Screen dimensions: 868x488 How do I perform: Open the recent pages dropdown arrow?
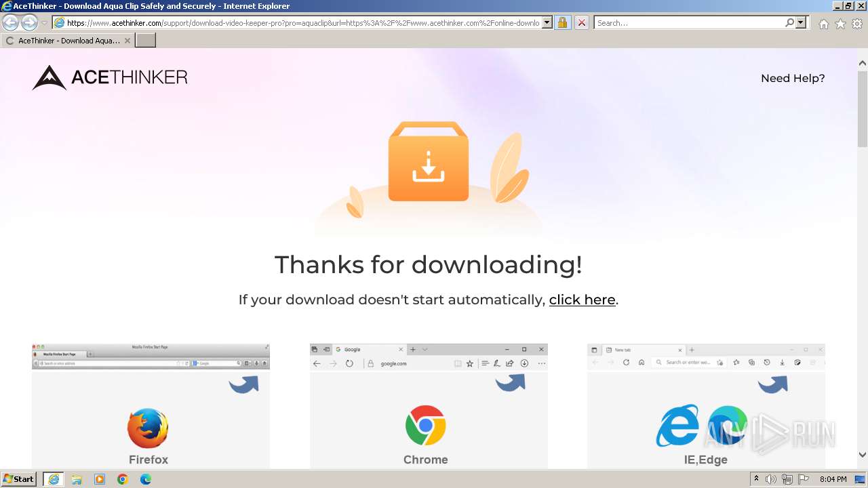tap(45, 23)
